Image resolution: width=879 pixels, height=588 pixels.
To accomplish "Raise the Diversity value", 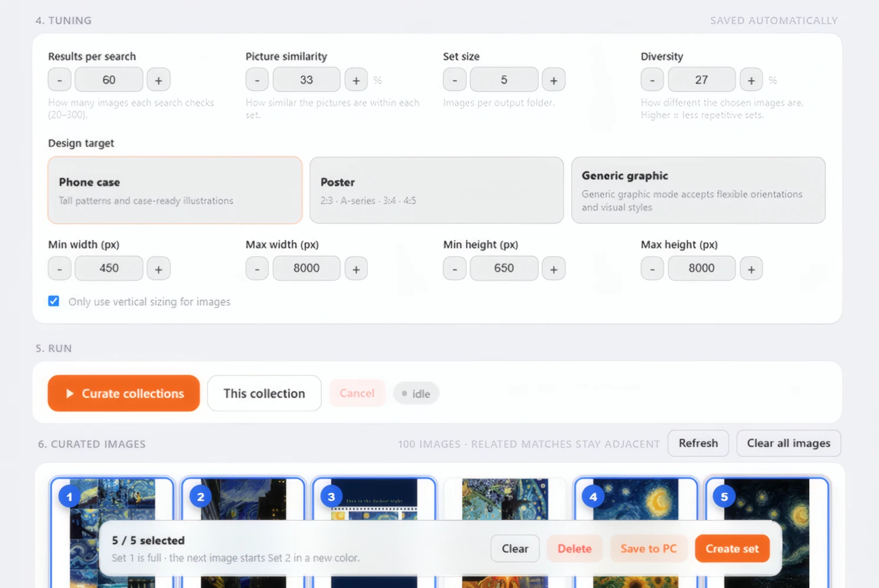I will 751,80.
